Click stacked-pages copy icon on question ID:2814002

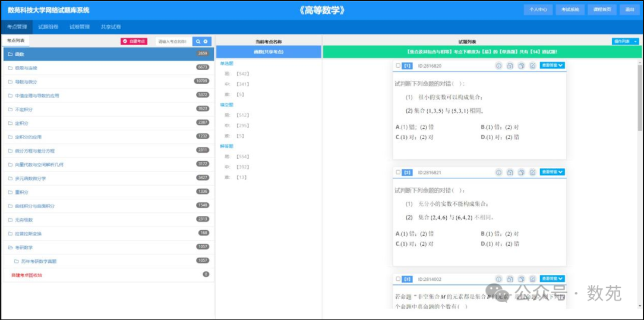click(521, 279)
